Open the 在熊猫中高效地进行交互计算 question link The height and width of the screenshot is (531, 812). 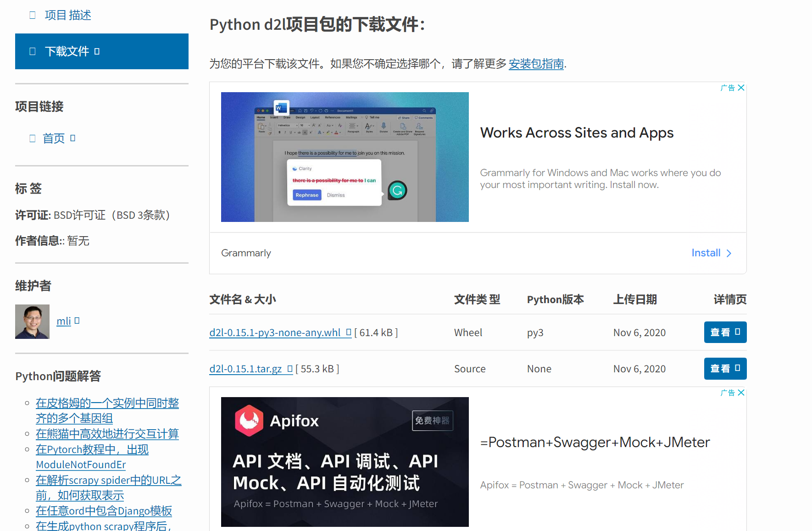click(107, 434)
